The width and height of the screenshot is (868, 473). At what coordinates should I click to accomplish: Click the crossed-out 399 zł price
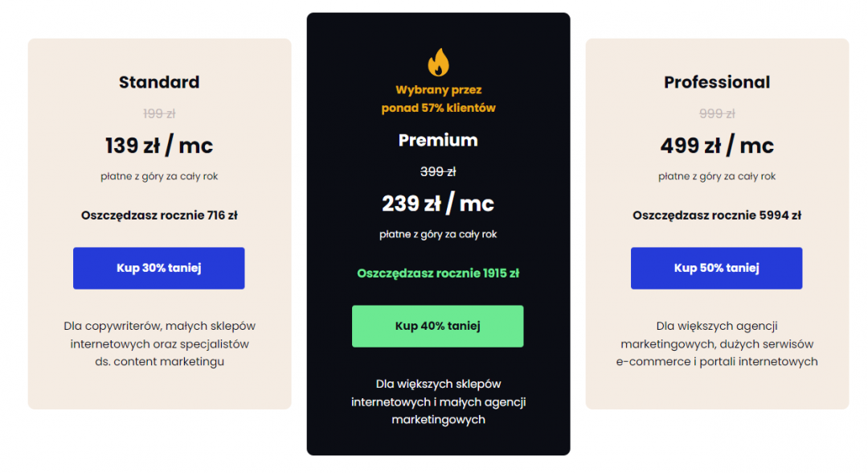coord(438,171)
